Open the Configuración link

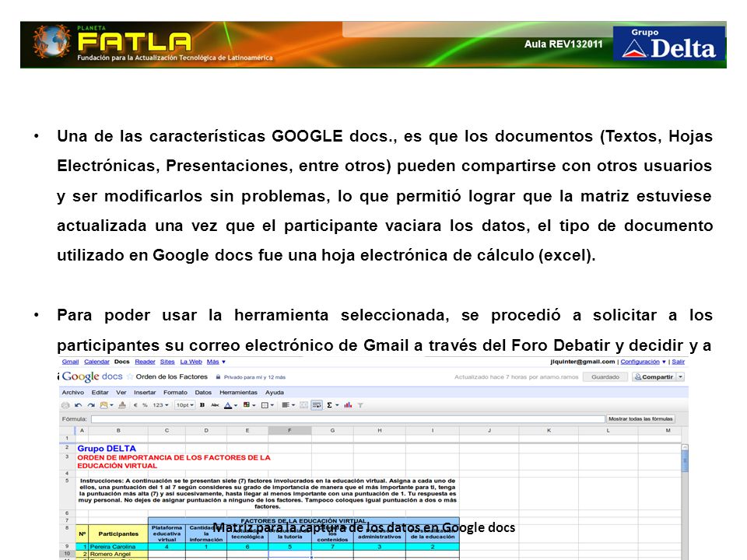(x=640, y=362)
